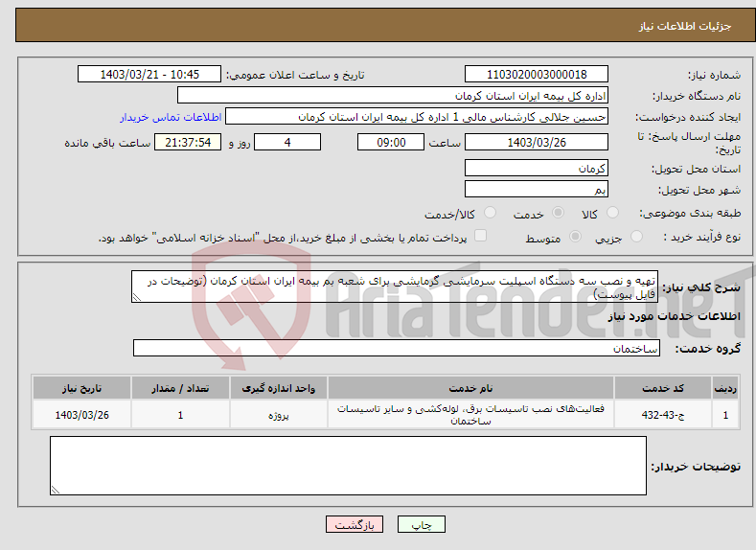Click the deadline hour field 09:00
This screenshot has width=756, height=550.
point(391,142)
